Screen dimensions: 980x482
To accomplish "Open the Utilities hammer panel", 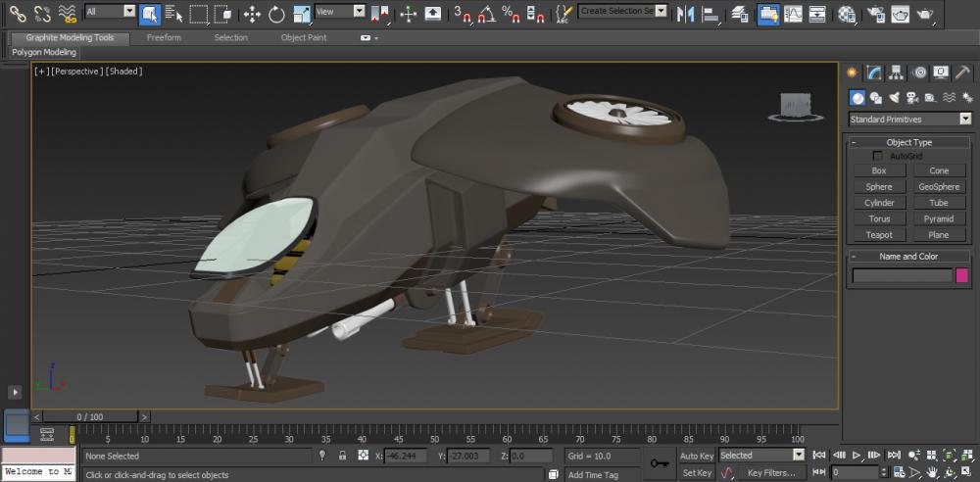I will point(963,72).
